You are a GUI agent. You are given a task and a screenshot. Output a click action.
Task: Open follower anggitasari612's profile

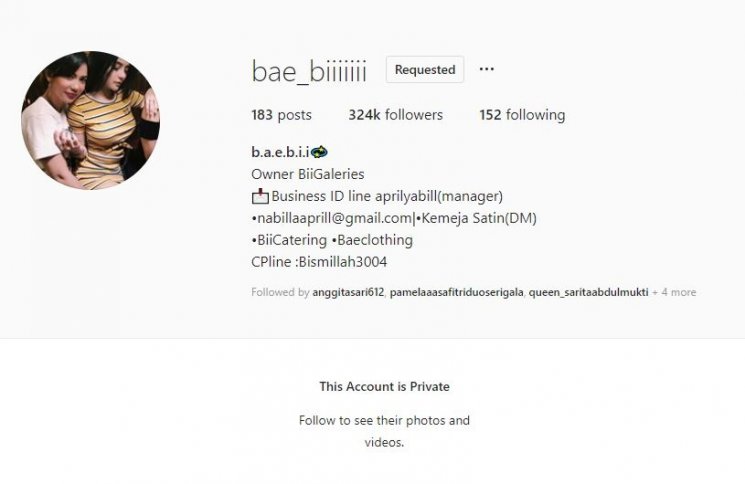[x=348, y=292]
